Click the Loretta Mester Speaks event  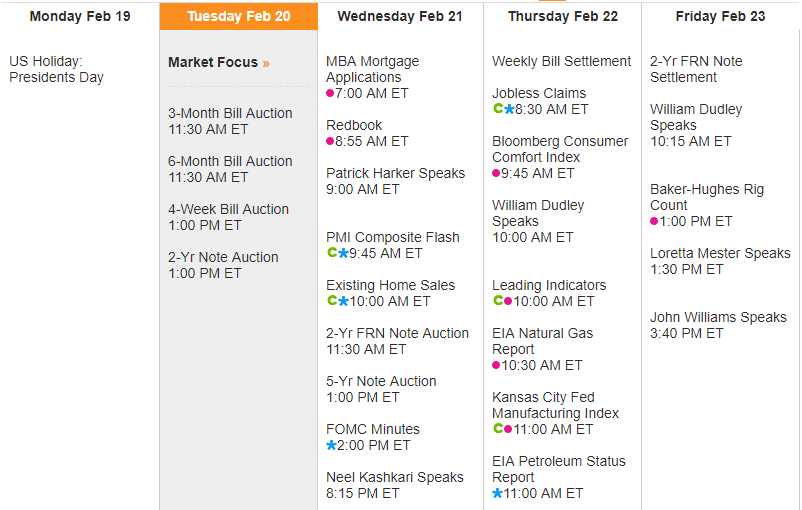[720, 253]
